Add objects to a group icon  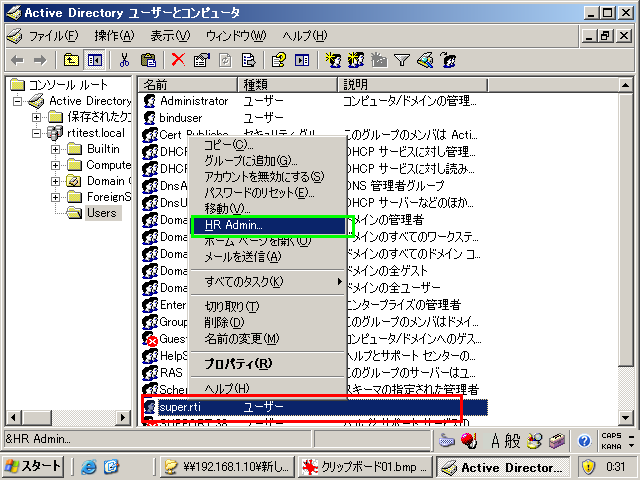(448, 60)
